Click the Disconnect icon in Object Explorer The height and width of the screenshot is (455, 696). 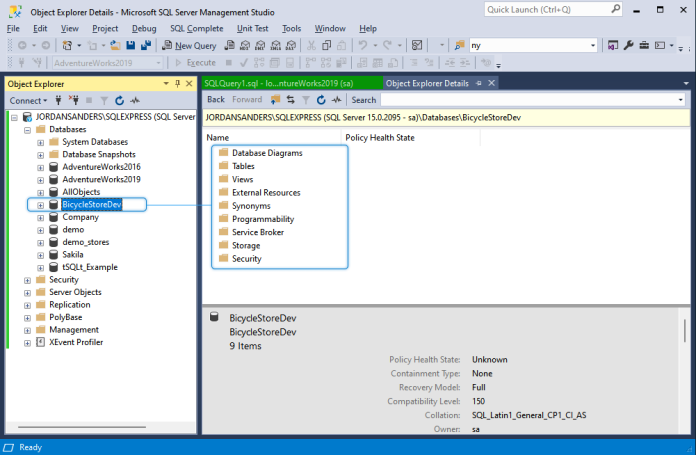(74, 100)
